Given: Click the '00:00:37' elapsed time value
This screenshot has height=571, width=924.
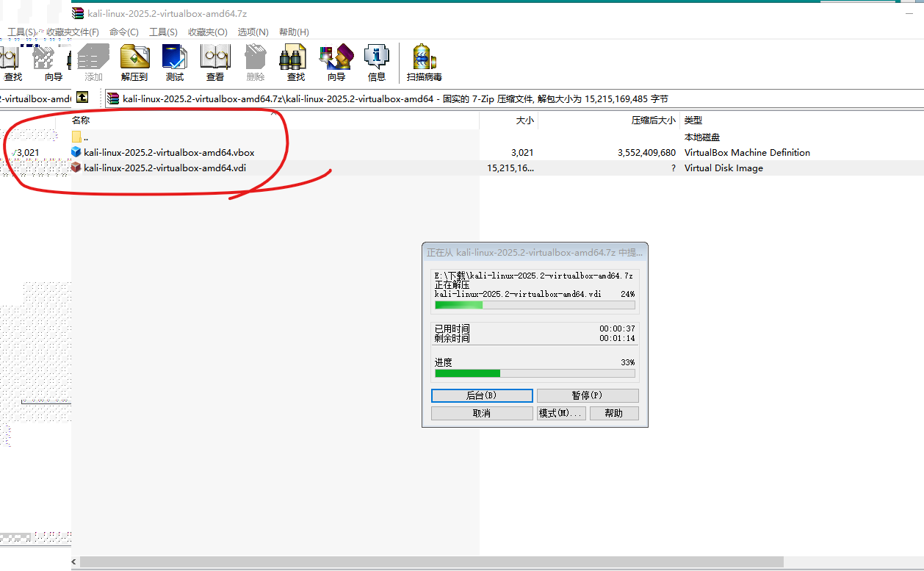Looking at the screenshot, I should 617,328.
